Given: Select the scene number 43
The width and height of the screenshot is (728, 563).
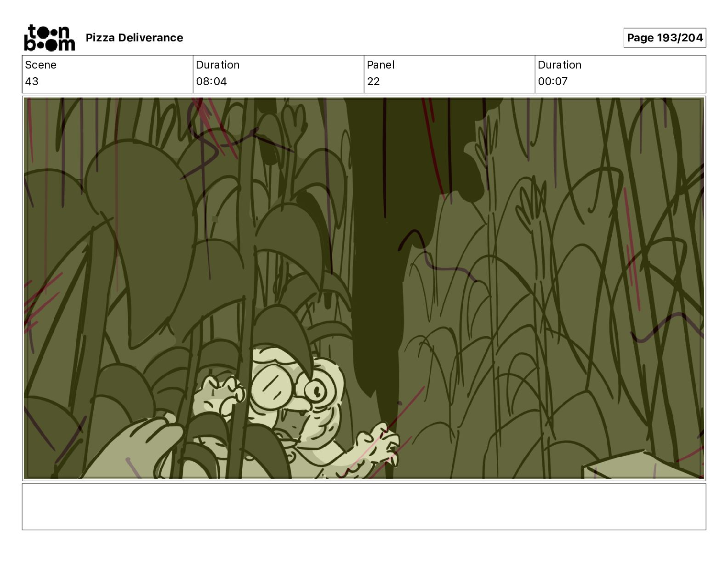Looking at the screenshot, I should pos(32,81).
